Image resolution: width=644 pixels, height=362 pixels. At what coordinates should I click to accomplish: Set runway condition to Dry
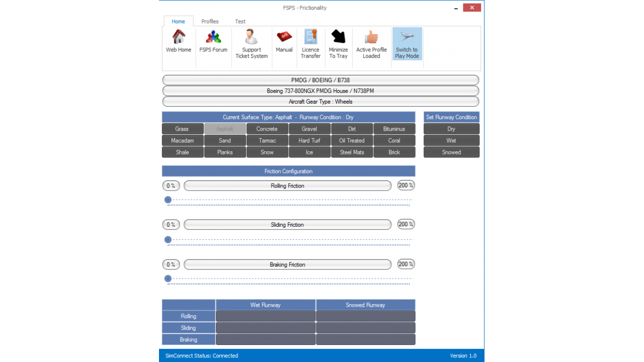(451, 129)
